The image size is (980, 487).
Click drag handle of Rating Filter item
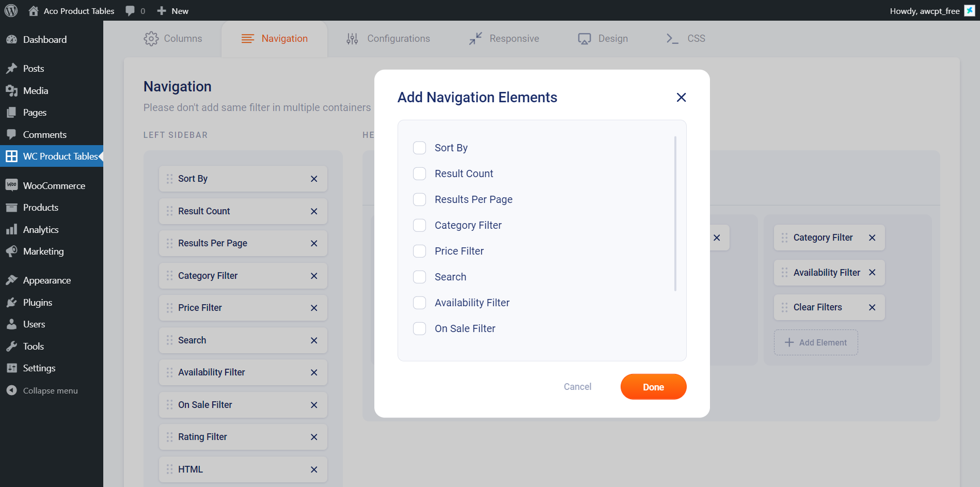(x=169, y=437)
